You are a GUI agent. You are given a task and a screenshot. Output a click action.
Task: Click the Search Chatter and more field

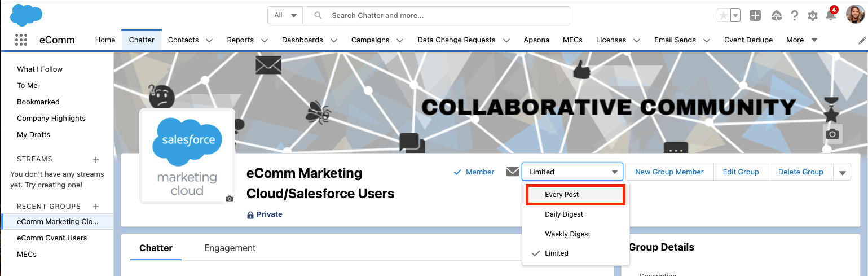click(x=436, y=15)
